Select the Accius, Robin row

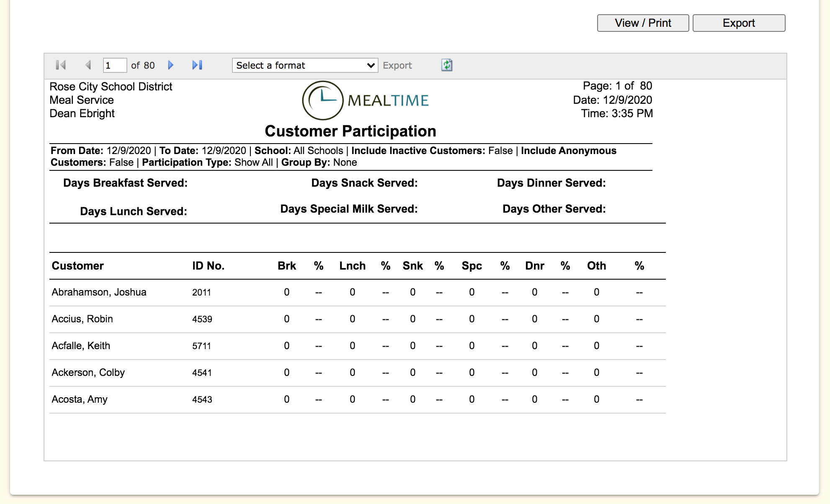pos(82,319)
